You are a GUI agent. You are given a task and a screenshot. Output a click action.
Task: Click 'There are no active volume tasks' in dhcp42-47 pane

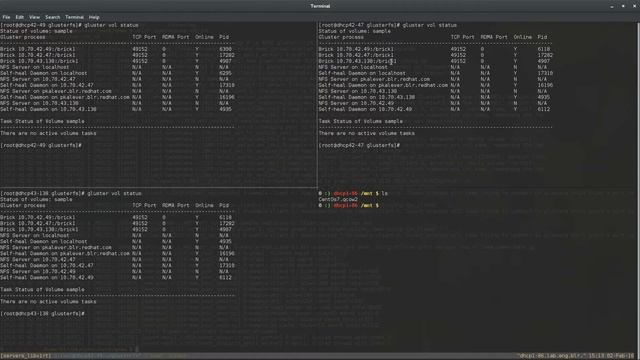[367, 133]
